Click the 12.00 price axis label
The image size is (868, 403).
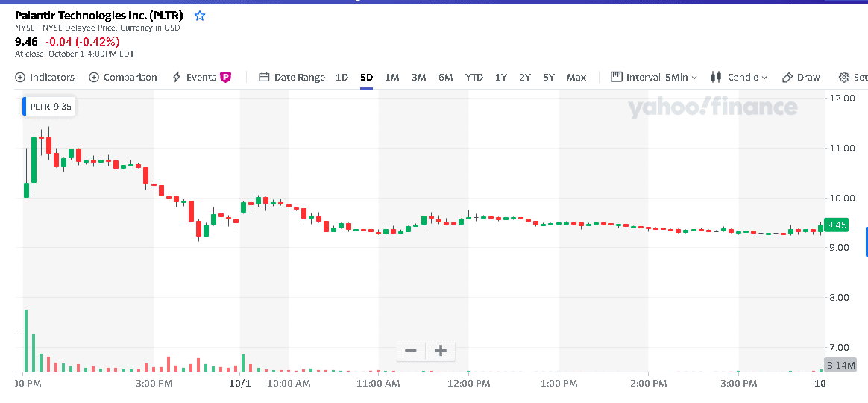[x=843, y=98]
